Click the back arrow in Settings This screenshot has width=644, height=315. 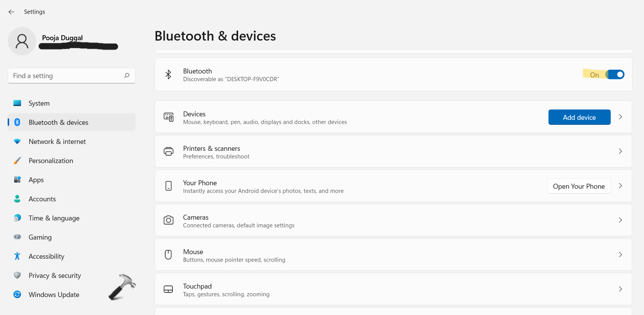(x=11, y=12)
